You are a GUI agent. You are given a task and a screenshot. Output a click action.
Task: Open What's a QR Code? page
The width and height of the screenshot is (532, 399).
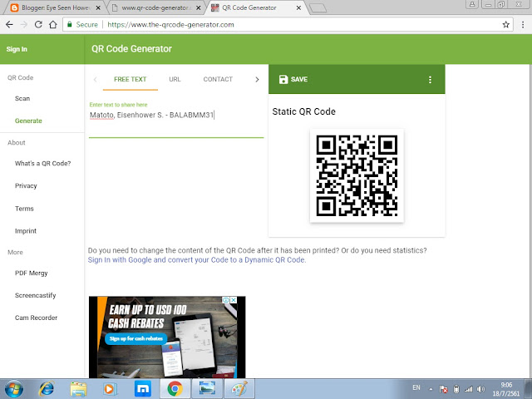click(42, 164)
